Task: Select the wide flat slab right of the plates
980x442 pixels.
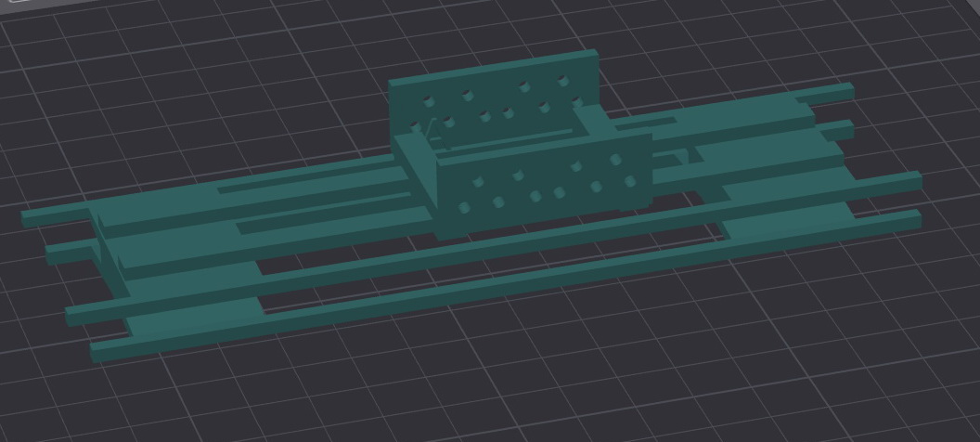Action: coord(742,139)
